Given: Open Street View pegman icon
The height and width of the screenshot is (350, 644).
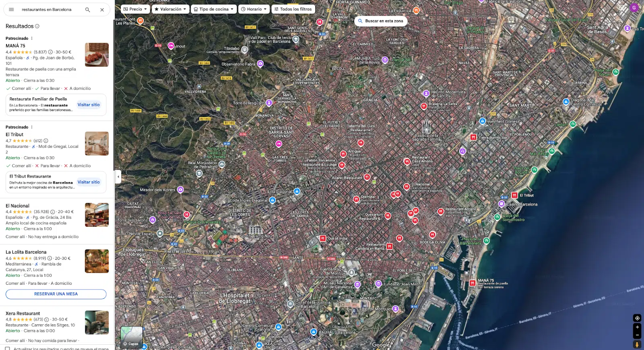Looking at the screenshot, I should click(637, 344).
